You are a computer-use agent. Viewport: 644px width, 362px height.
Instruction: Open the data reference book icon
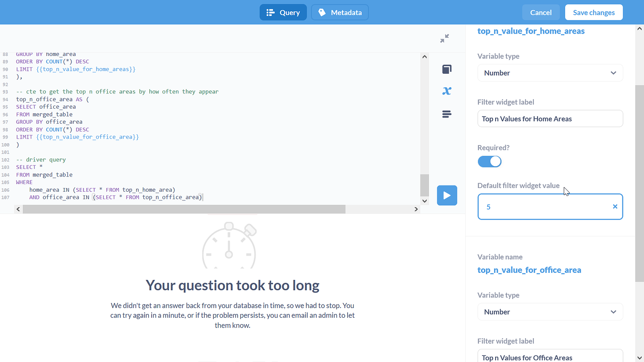coord(447,70)
